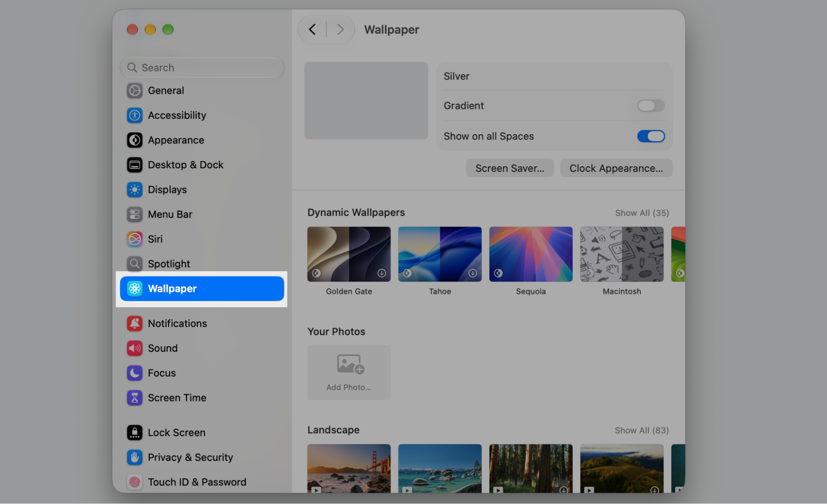
Task: Open Focus settings
Action: coord(201,373)
